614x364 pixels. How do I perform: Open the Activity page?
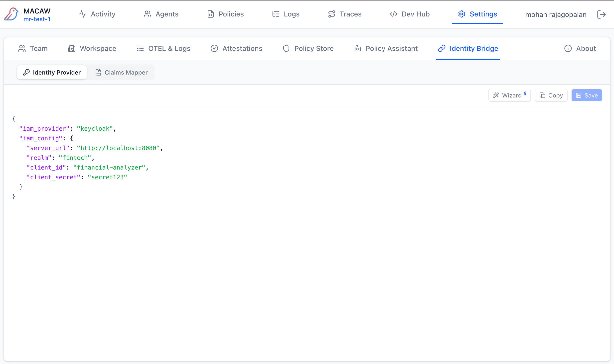[97, 14]
